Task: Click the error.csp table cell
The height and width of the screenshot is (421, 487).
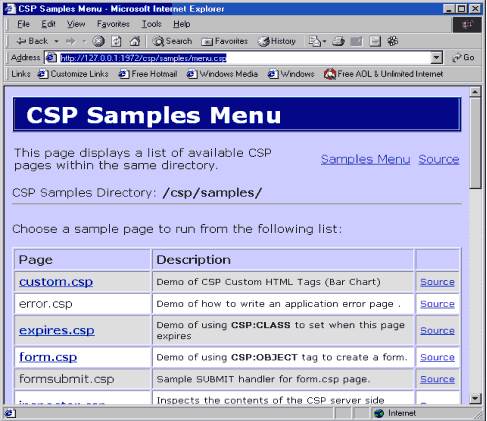Action: pos(82,304)
